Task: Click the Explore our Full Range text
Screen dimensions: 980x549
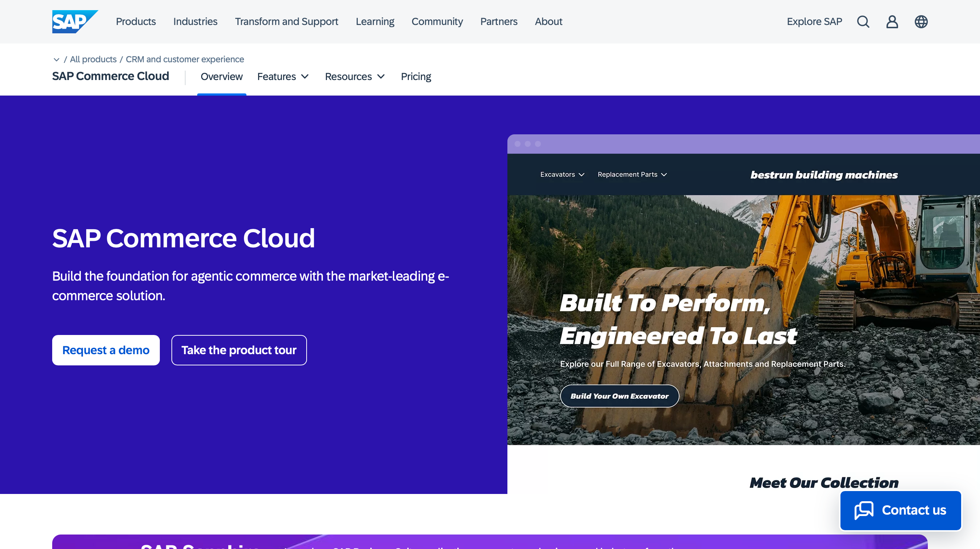Action: point(703,364)
